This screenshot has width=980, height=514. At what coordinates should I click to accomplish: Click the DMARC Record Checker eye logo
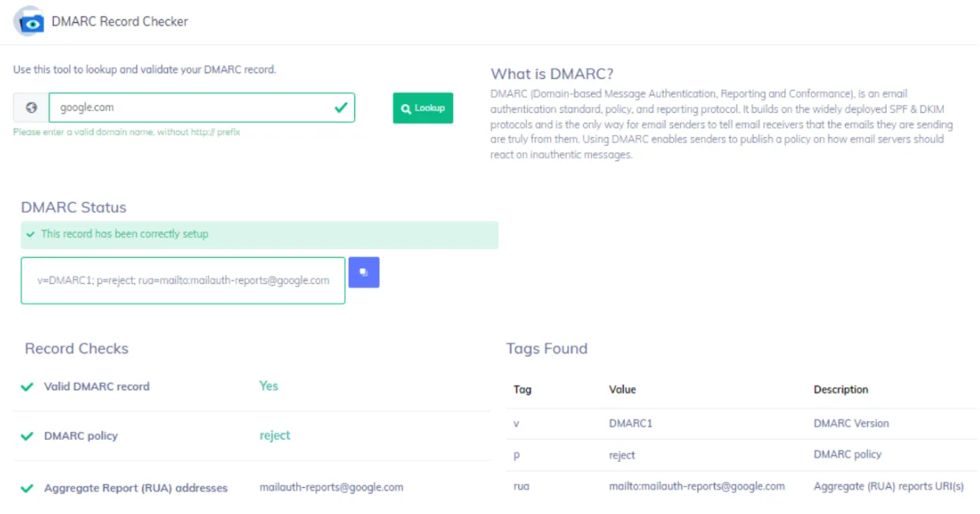[28, 21]
